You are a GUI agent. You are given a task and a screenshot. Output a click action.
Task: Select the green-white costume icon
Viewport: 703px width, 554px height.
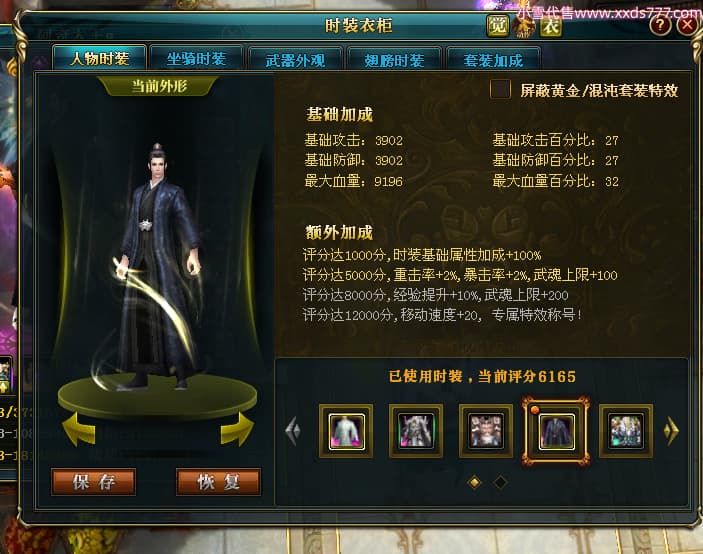[x=626, y=431]
